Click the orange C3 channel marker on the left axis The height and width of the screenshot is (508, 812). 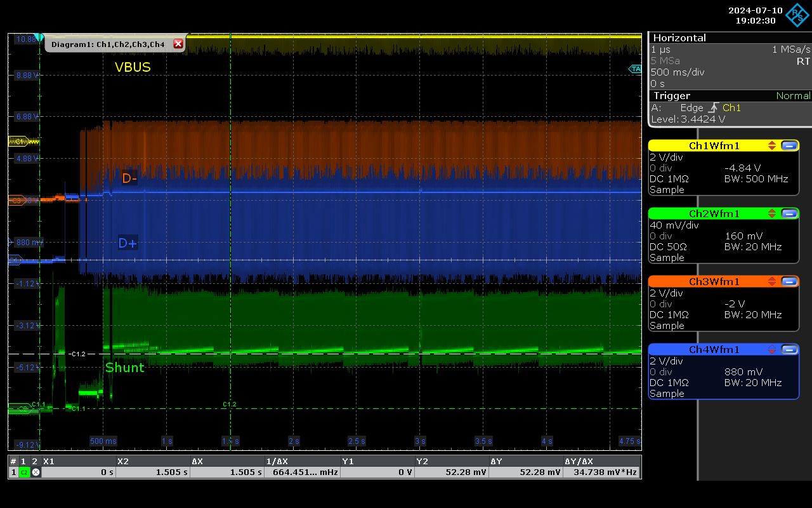coord(17,201)
